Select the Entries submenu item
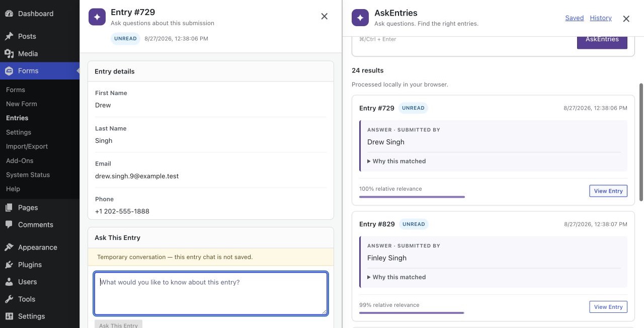The image size is (644, 328). click(17, 118)
